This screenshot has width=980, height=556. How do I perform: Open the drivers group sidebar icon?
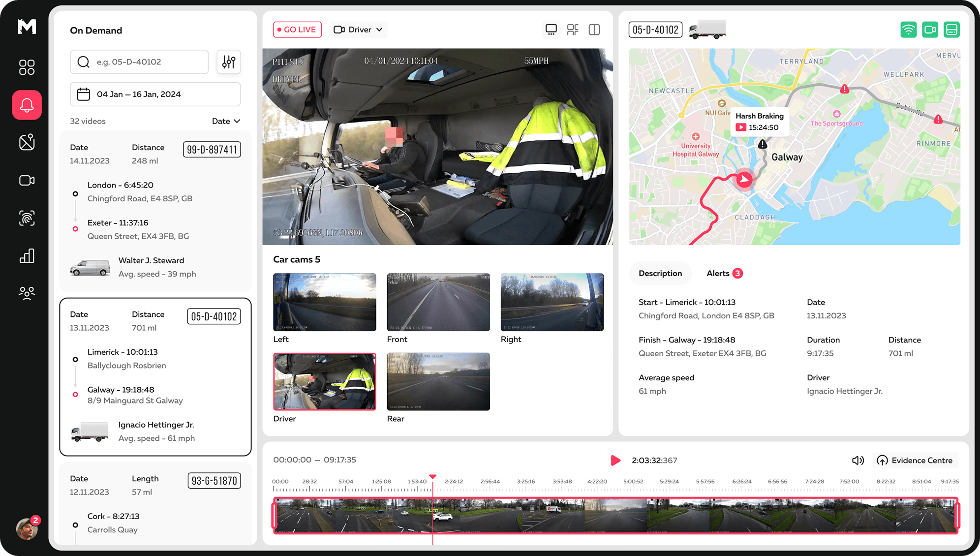27,293
